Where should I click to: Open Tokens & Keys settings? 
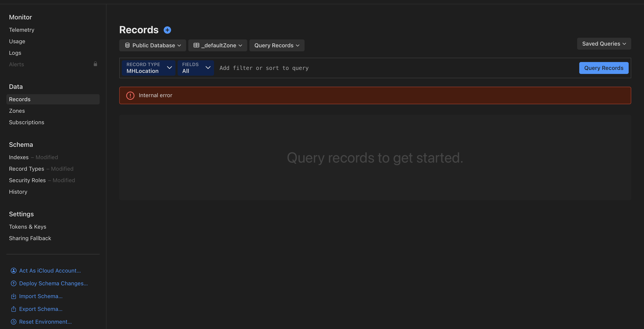(27, 227)
